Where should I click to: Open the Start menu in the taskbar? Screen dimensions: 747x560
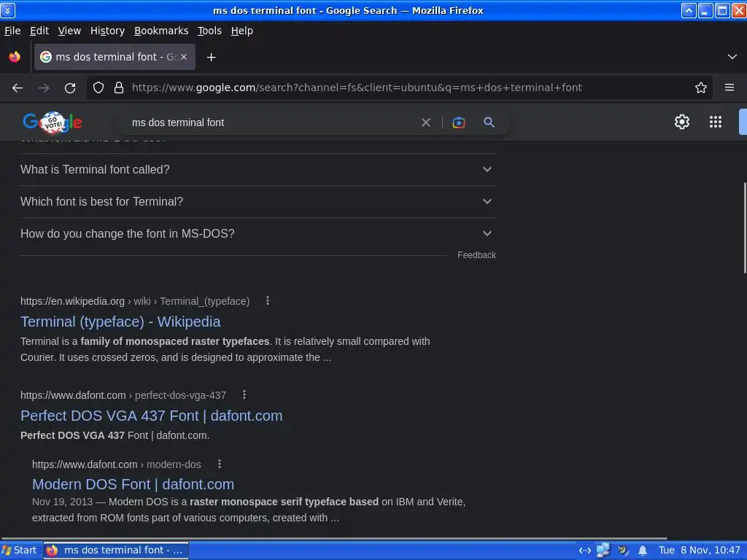point(19,550)
